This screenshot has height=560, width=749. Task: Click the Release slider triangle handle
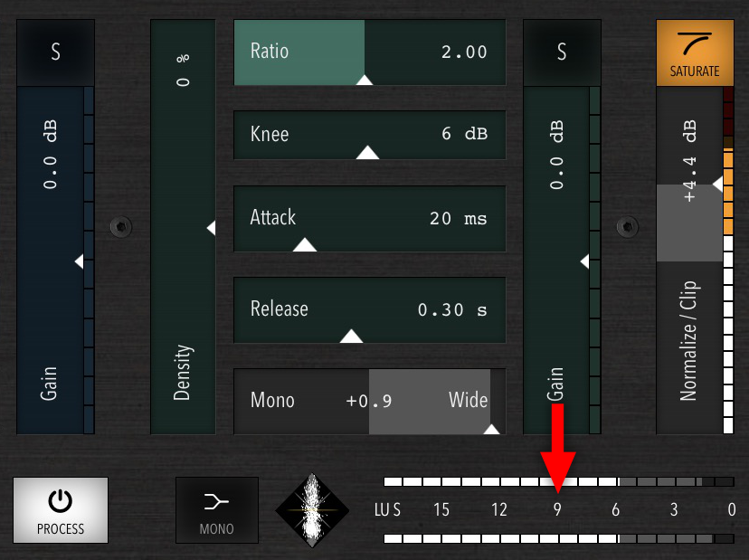coord(352,336)
